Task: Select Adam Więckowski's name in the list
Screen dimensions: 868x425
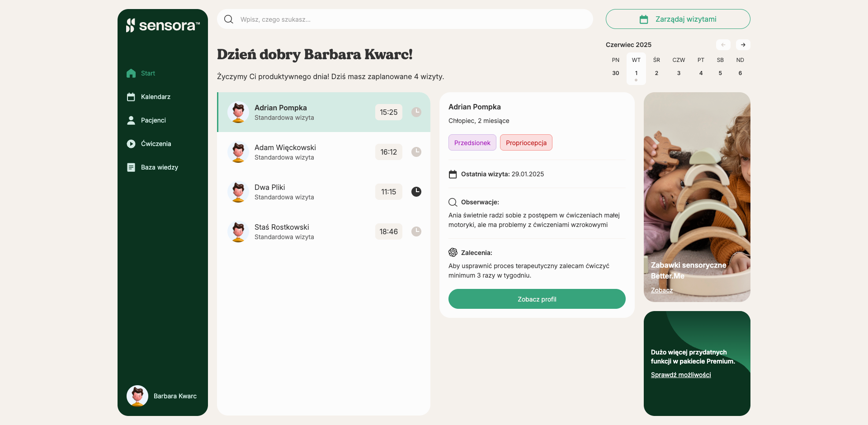Action: 285,147
